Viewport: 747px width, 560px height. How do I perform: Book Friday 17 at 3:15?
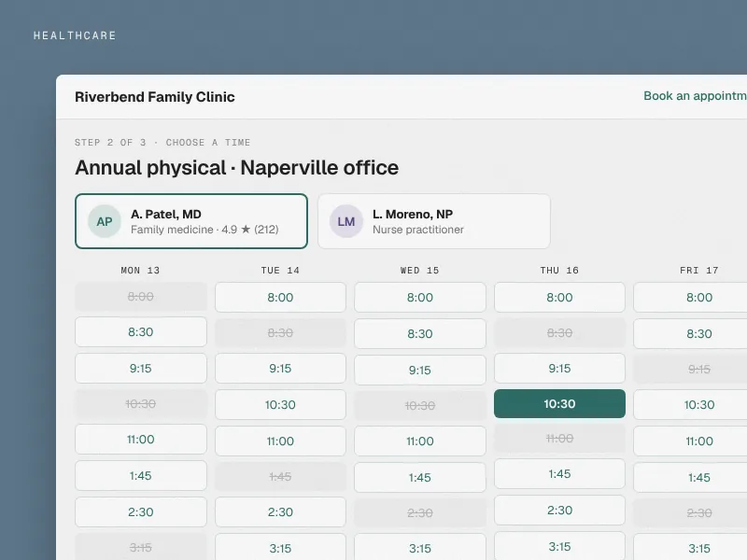tap(690, 548)
